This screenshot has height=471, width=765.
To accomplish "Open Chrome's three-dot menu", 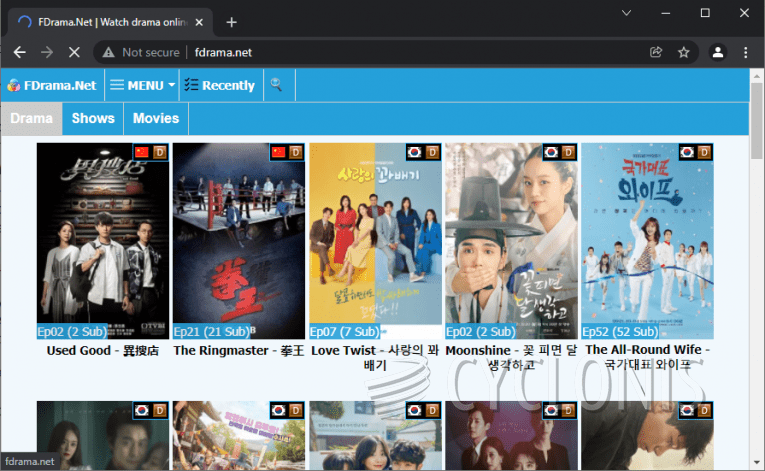I will (746, 52).
